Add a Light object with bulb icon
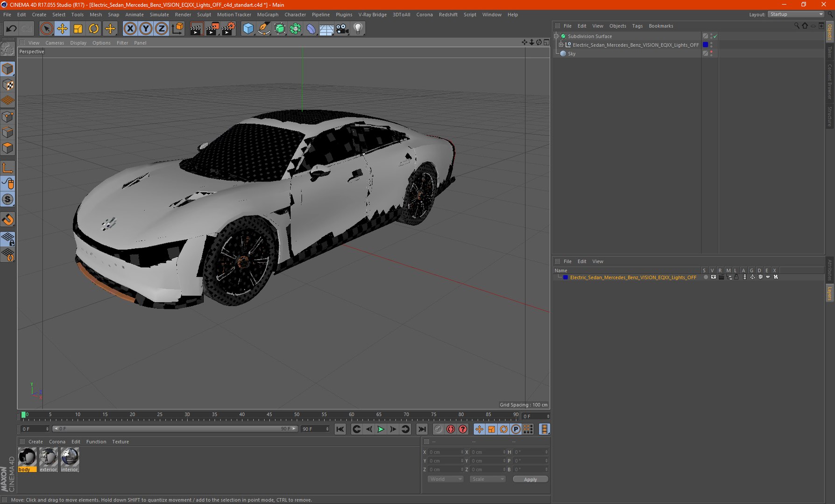 pyautogui.click(x=358, y=29)
